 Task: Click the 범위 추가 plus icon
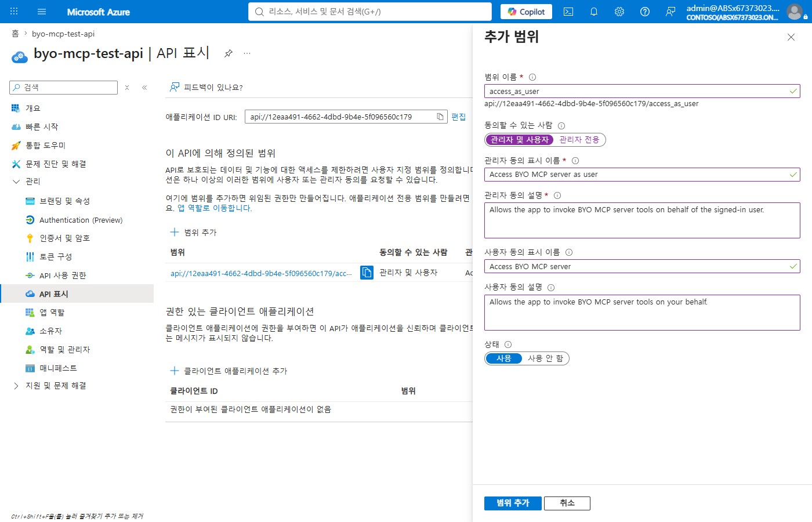point(174,232)
